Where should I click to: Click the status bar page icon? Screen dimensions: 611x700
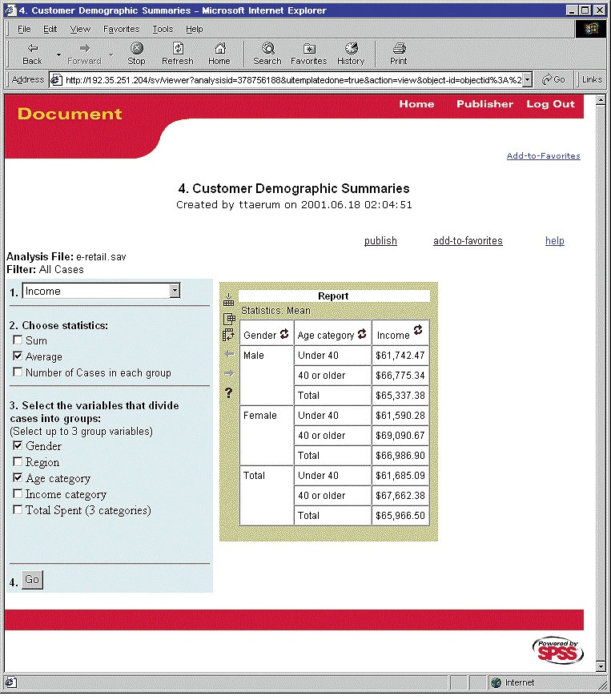(x=11, y=682)
